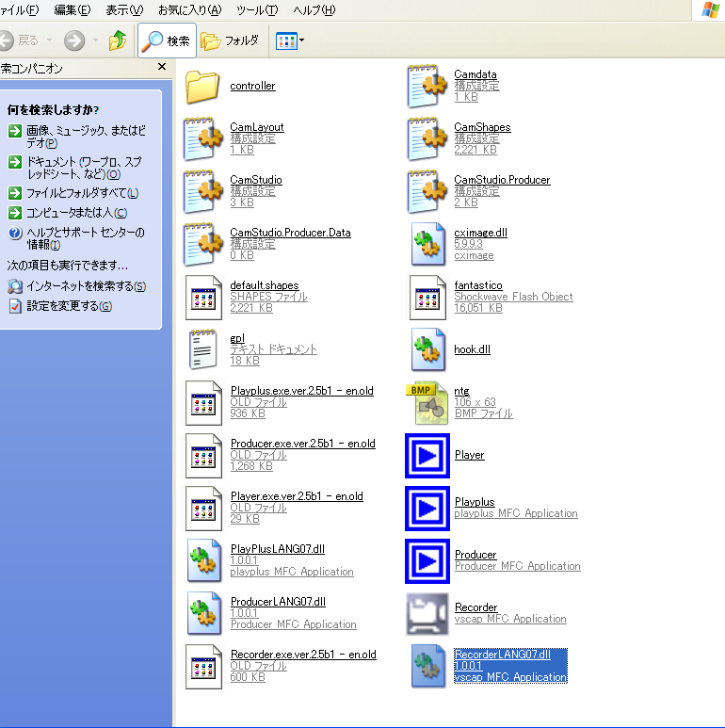The image size is (725, 728).
Task: Select the PlayPlusLANG07.dll icon
Action: 203,560
